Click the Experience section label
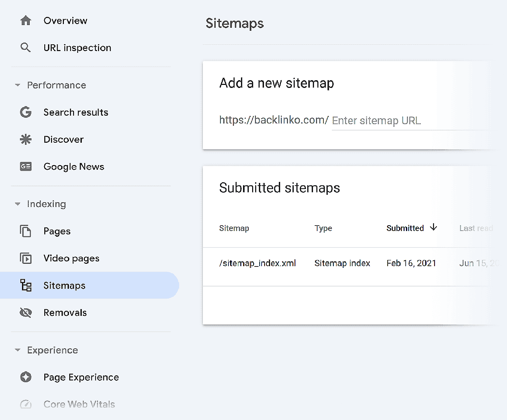Screen dimensions: 507x420 [x=52, y=350]
